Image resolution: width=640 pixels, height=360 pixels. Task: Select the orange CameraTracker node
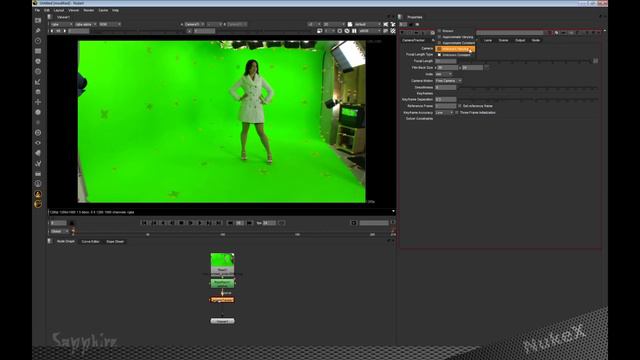tap(222, 300)
